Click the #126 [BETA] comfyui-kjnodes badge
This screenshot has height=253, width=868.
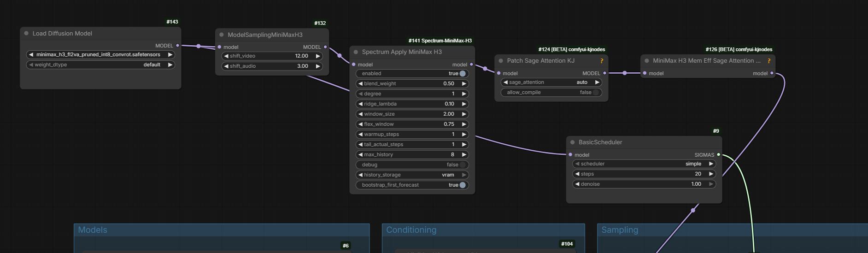coord(739,49)
